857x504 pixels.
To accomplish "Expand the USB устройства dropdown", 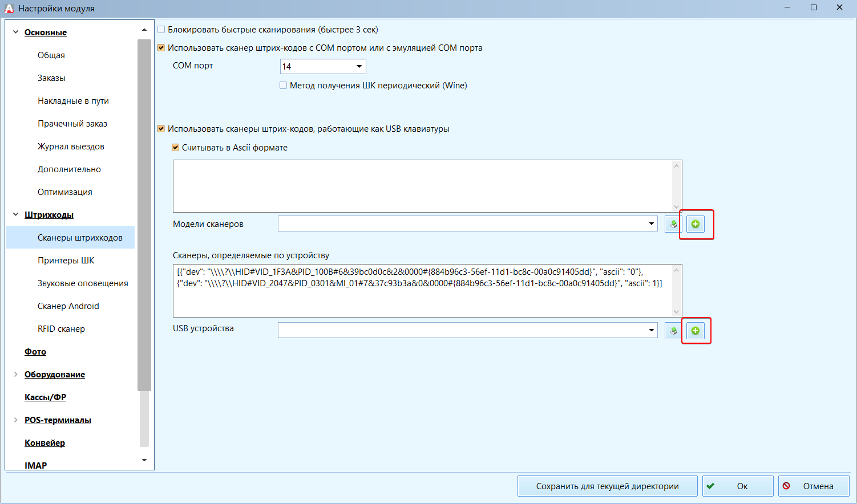I will pos(651,331).
